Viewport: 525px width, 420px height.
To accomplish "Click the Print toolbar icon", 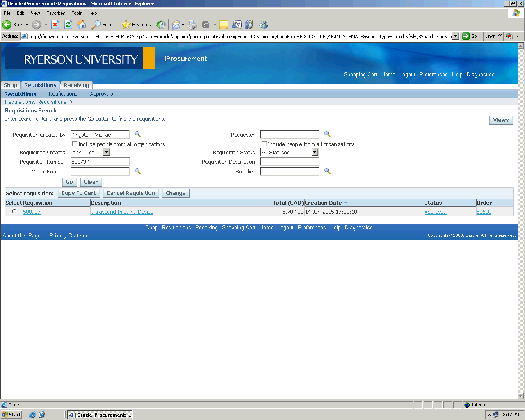I will (192, 25).
